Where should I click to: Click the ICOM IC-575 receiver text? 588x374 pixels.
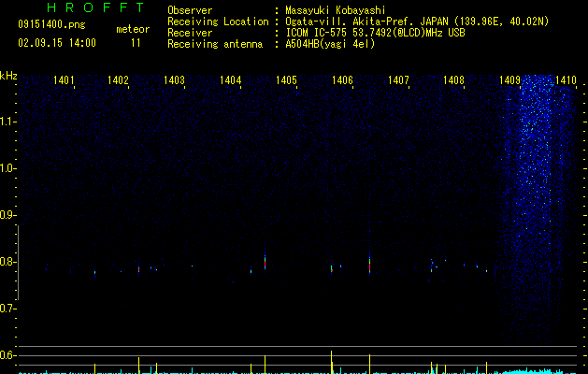click(x=375, y=33)
